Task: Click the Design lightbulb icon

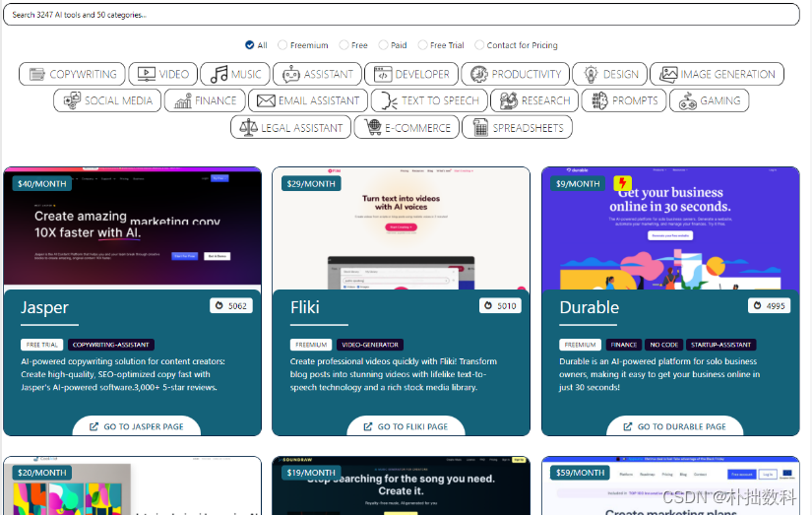Action: (591, 74)
